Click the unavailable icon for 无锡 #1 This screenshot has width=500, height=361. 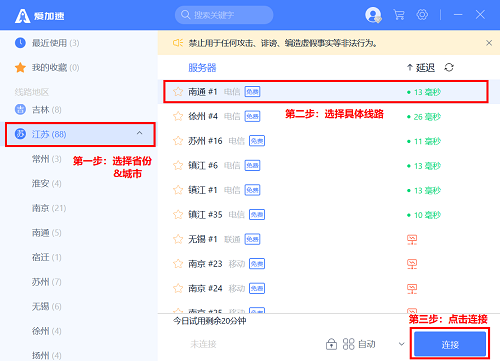tap(412, 239)
